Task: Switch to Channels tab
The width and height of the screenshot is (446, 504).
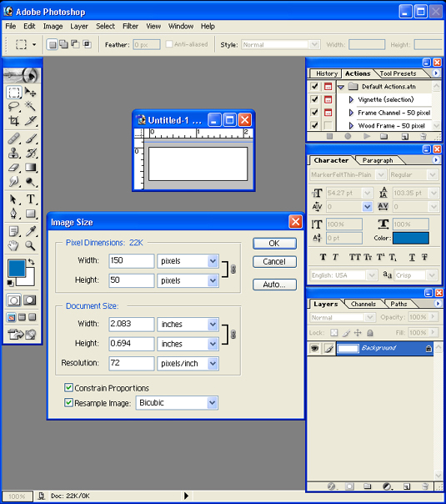Action: click(363, 304)
